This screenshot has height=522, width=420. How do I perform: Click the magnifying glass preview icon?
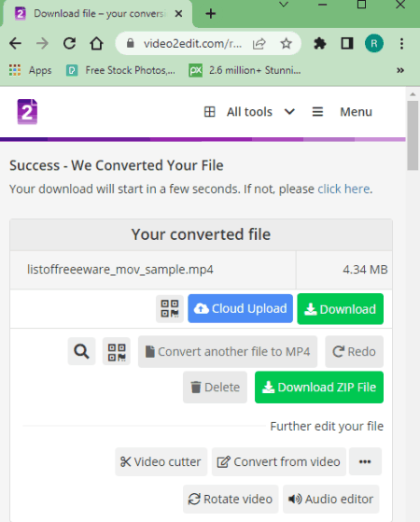[x=81, y=351]
